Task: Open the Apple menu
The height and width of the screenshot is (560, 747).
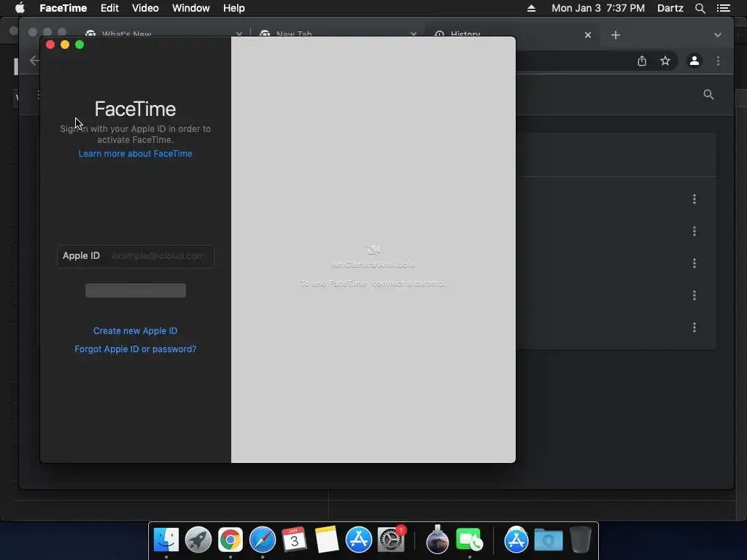Action: [x=20, y=8]
